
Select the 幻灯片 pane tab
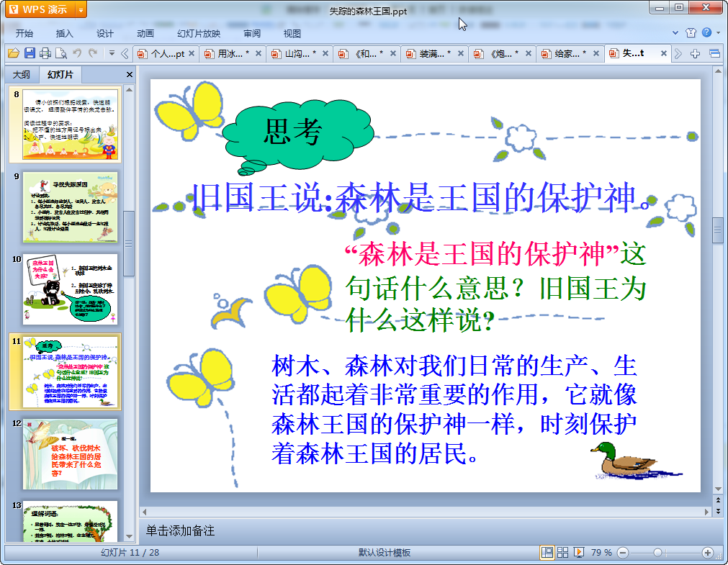click(60, 74)
